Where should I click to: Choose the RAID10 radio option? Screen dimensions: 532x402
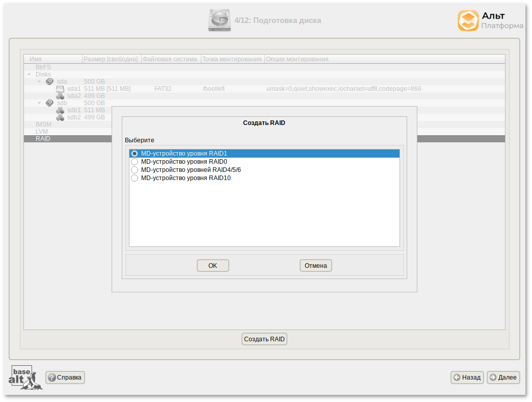(135, 178)
